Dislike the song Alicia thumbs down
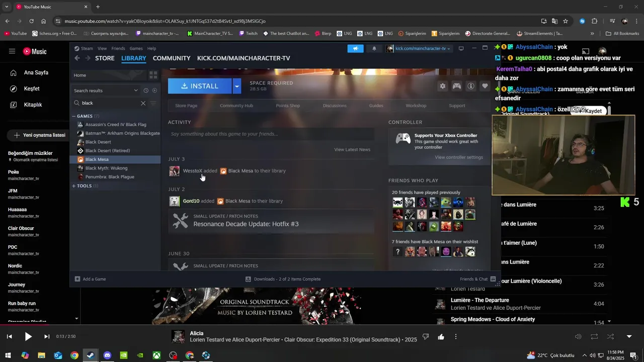 [426, 336]
